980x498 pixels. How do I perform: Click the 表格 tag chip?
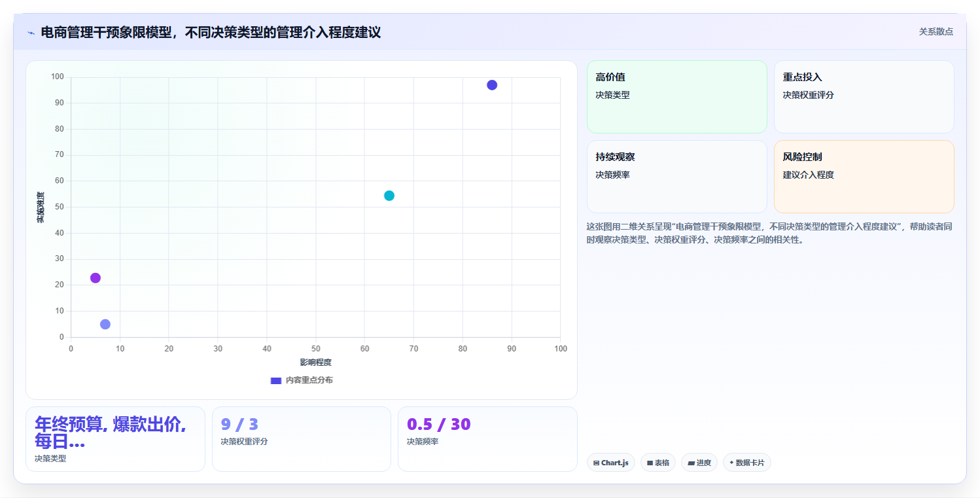[658, 463]
